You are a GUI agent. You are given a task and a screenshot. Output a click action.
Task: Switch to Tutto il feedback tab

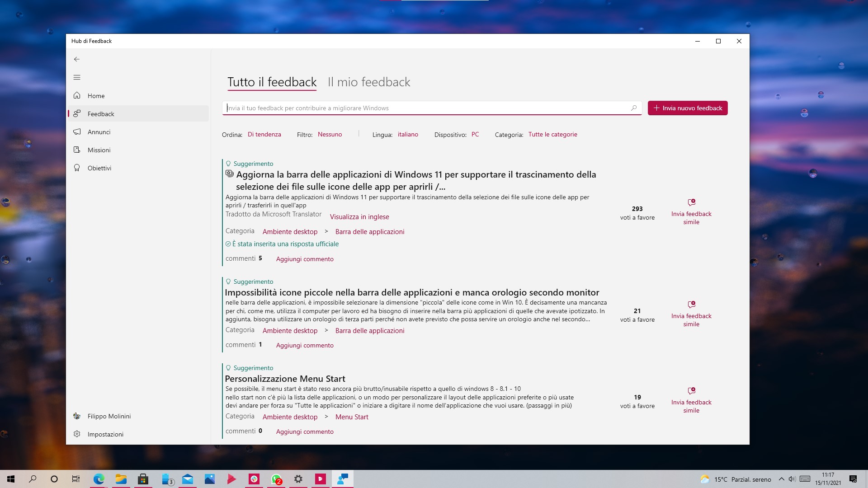coord(272,82)
